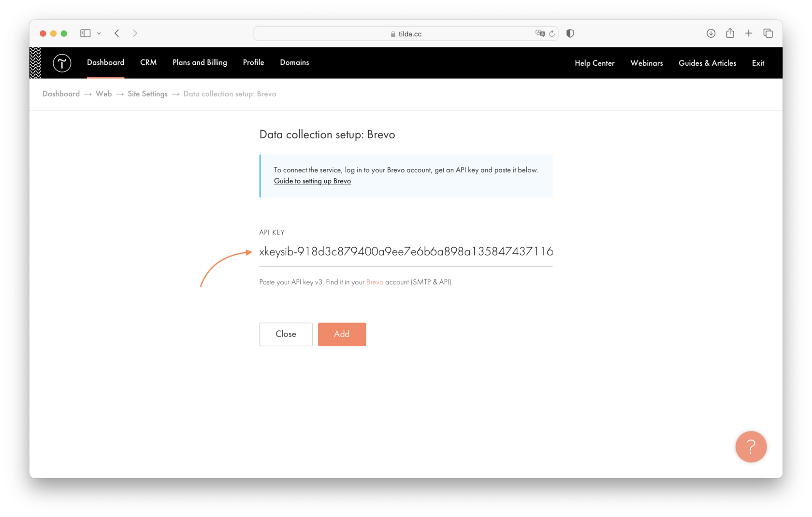Navigate to the Web breadcrumb
The height and width of the screenshot is (517, 812).
(x=103, y=94)
